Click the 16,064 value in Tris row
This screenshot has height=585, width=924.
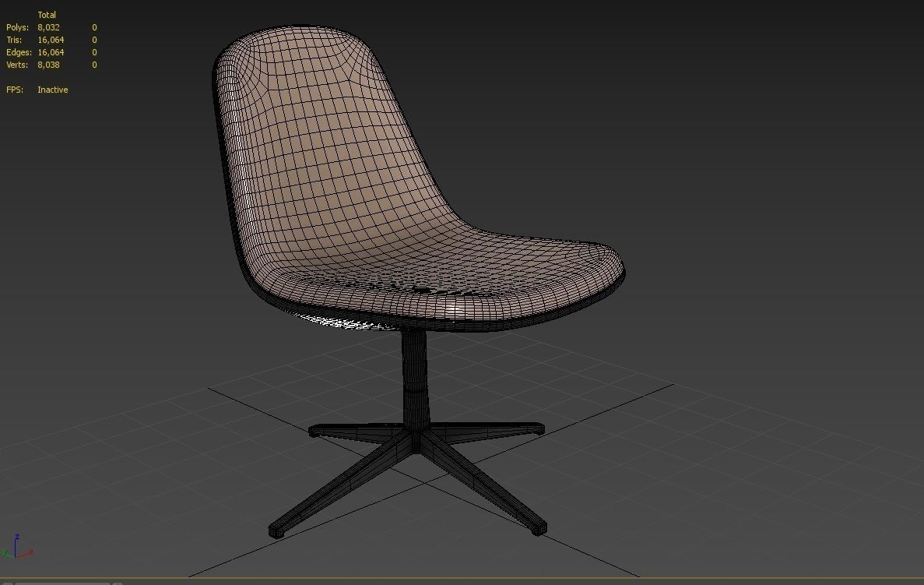click(x=51, y=40)
